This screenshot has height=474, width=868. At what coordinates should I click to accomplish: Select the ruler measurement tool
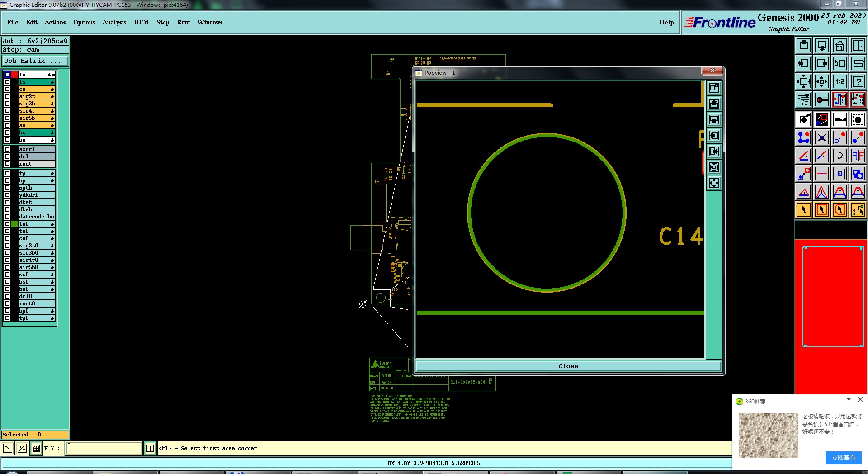pos(840,119)
